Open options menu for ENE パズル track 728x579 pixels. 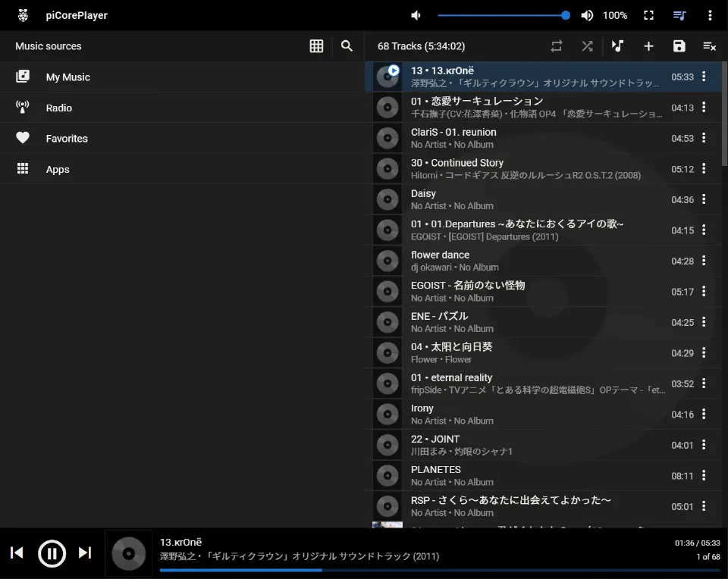[704, 322]
